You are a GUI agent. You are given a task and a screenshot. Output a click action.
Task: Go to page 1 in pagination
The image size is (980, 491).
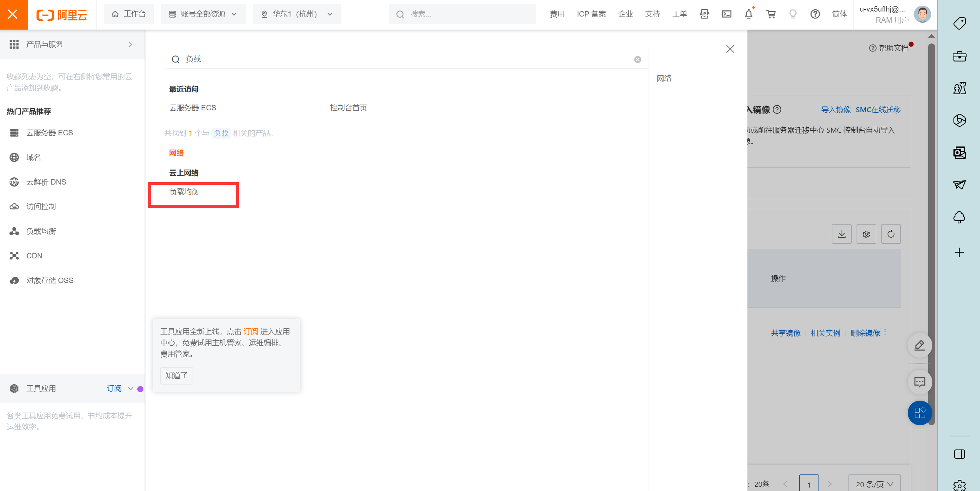809,484
